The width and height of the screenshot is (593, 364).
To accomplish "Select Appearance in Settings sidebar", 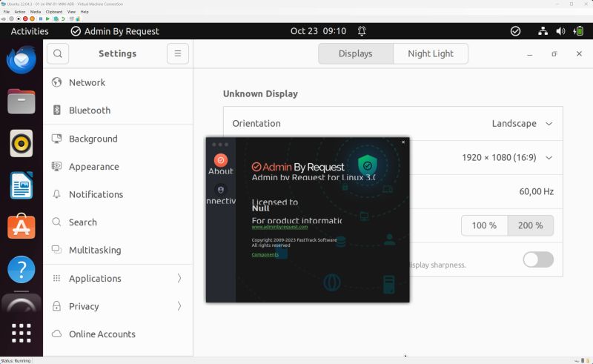I will 118,167.
